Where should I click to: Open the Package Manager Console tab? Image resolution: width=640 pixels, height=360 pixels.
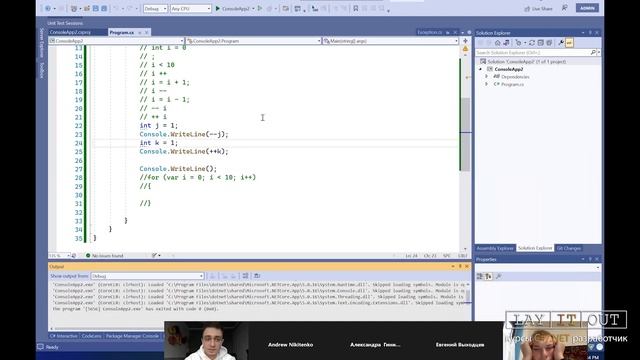(132, 336)
